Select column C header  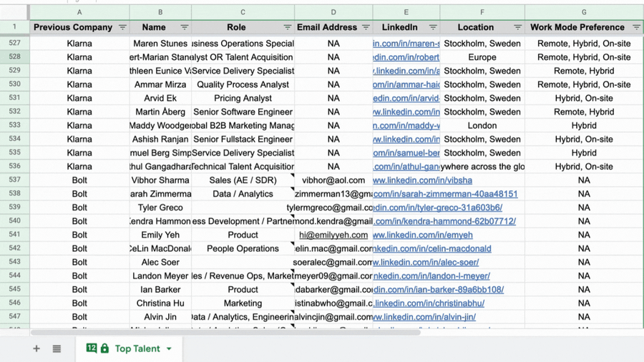point(243,12)
